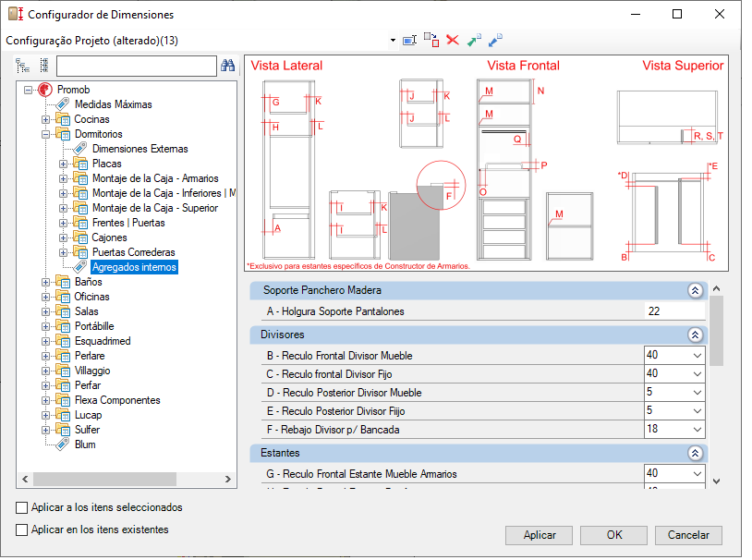The image size is (752, 560).
Task: Click the tree search input field
Action: [137, 66]
